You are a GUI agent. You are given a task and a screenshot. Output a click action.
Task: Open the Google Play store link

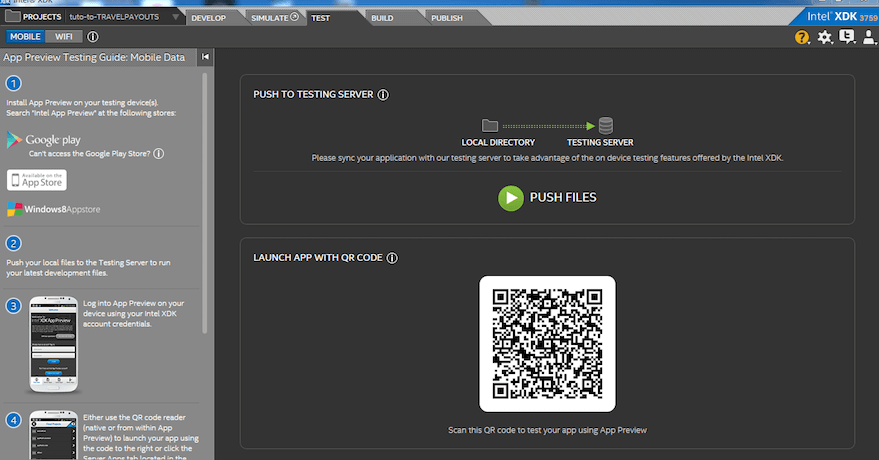pyautogui.click(x=44, y=140)
